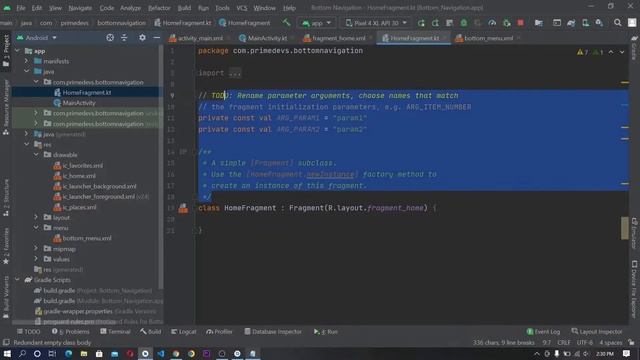Click the Select Opened File target icon
The height and width of the screenshot is (360, 640).
[x=110, y=38]
